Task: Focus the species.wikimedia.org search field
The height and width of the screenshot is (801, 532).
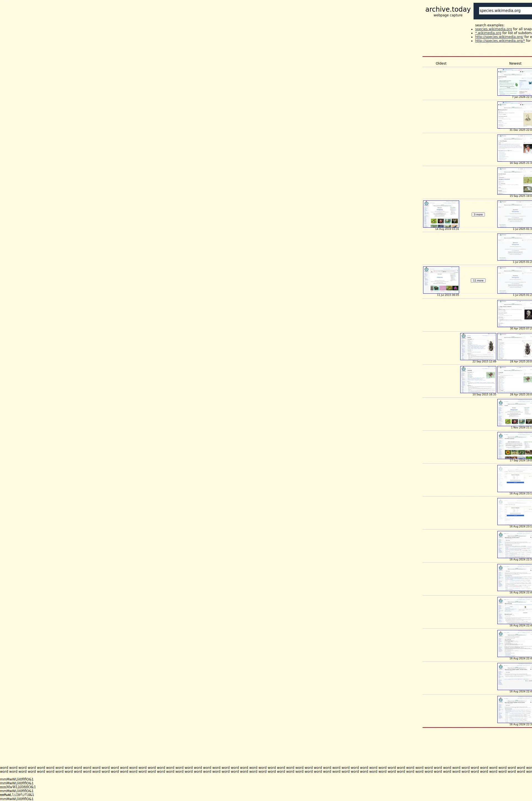Action: 505,11
